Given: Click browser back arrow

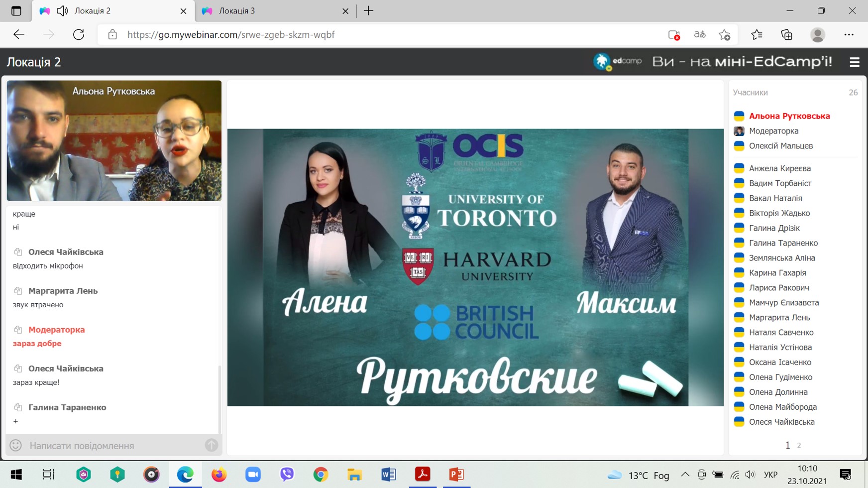Looking at the screenshot, I should (19, 34).
